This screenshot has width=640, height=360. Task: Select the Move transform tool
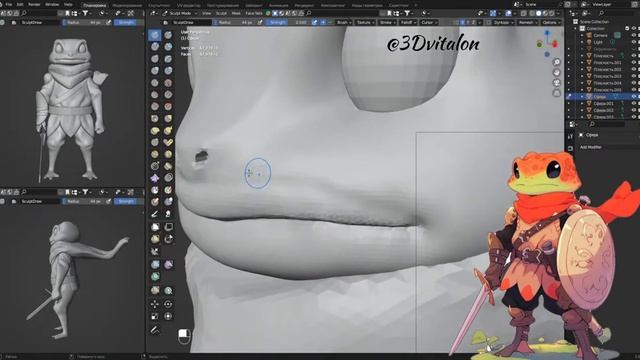(155, 304)
